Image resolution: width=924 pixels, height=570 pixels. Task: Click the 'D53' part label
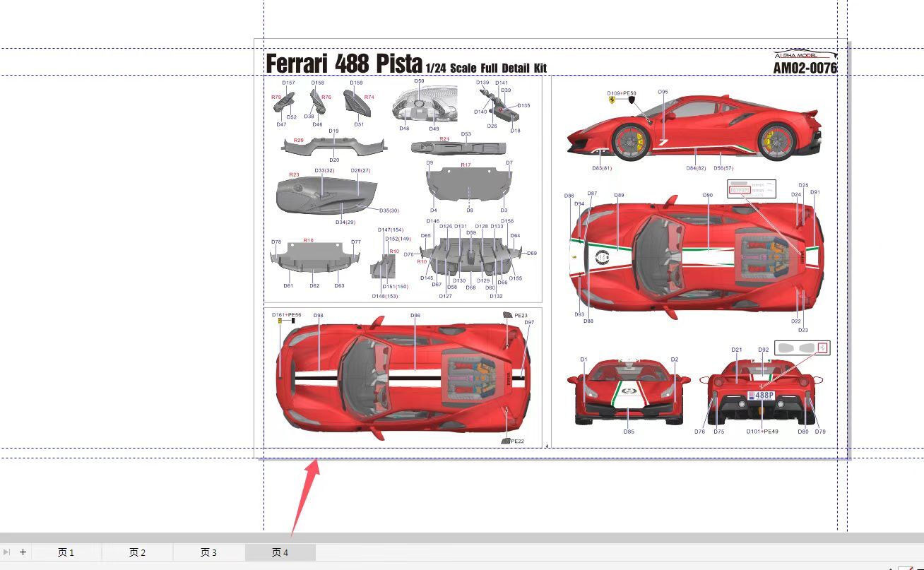(466, 133)
